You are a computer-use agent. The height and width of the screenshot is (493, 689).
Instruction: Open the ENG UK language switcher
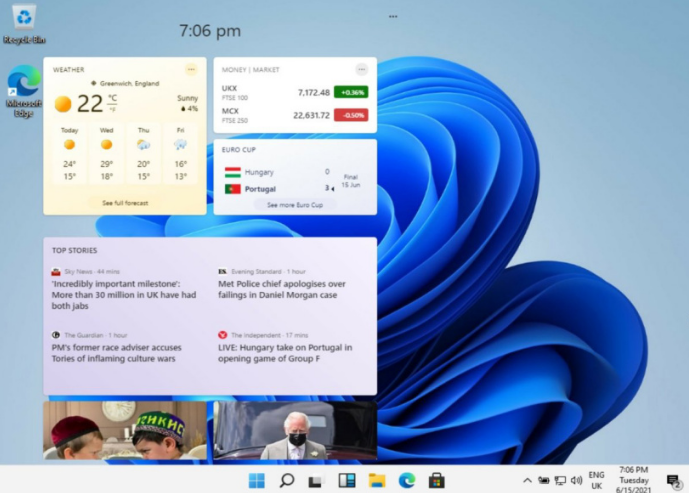tap(596, 480)
